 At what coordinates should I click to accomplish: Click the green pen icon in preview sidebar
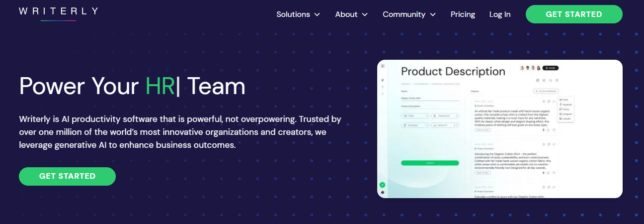[x=382, y=185]
